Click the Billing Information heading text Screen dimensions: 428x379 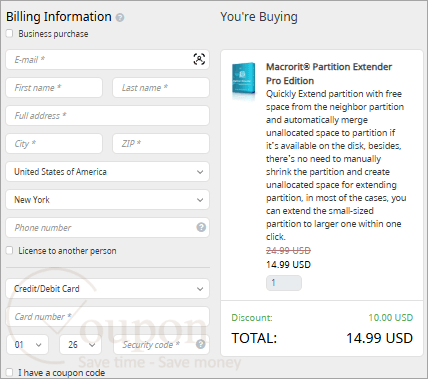coord(59,17)
